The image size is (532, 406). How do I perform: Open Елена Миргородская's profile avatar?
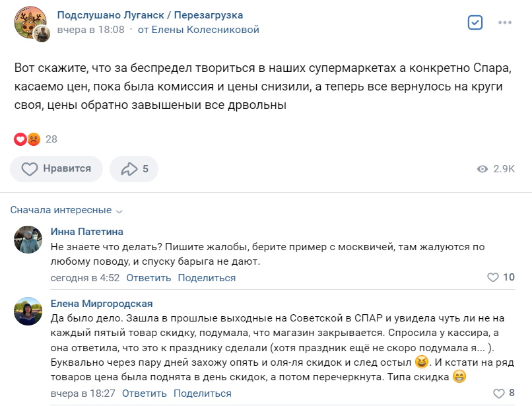(28, 311)
